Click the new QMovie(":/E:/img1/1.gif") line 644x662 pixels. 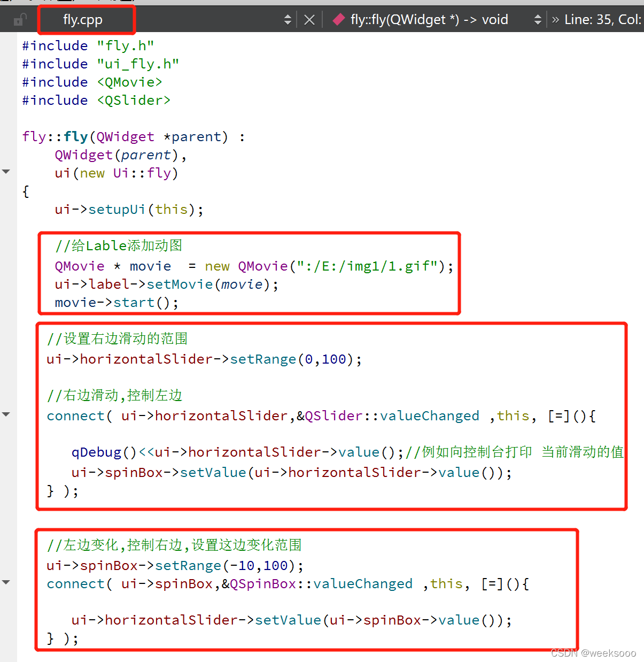coord(254,266)
